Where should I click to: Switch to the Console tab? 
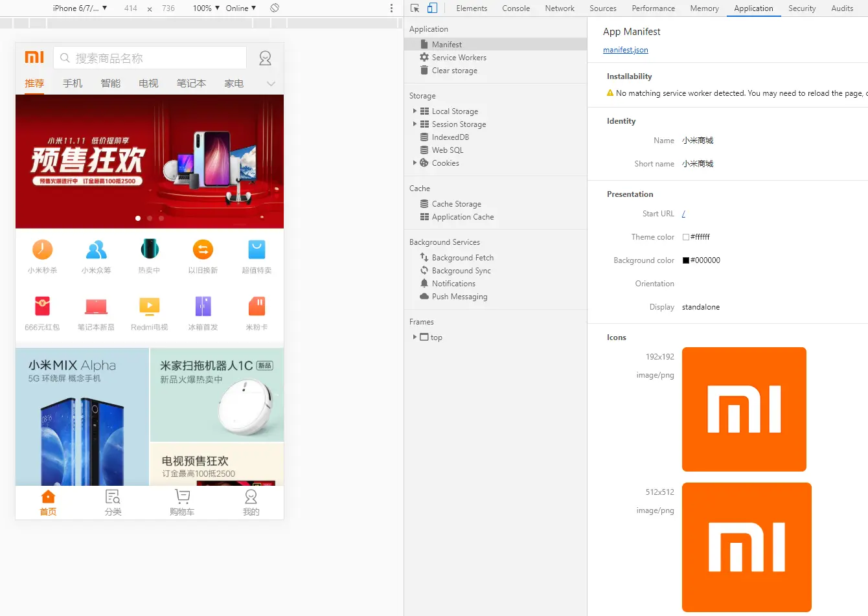pyautogui.click(x=516, y=8)
